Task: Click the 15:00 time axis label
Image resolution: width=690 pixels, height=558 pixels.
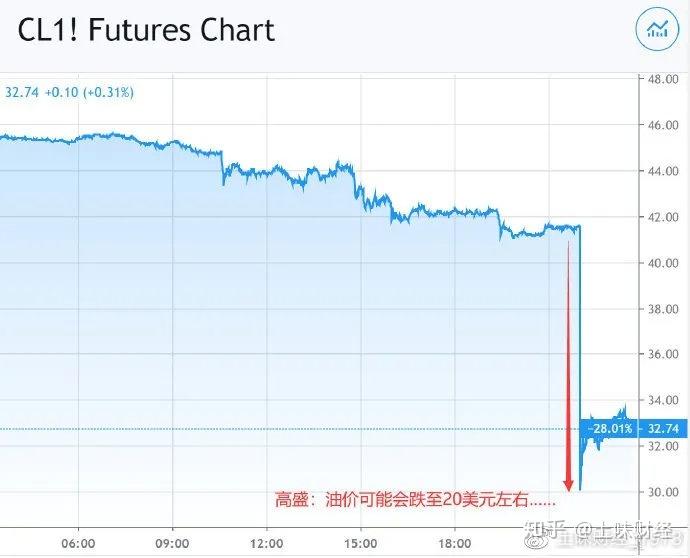Action: coord(359,544)
